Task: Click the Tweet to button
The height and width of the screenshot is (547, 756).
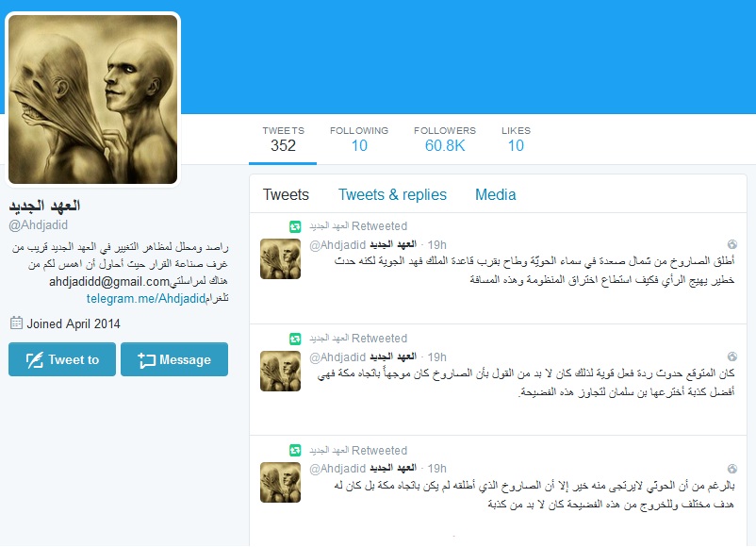Action: click(62, 359)
